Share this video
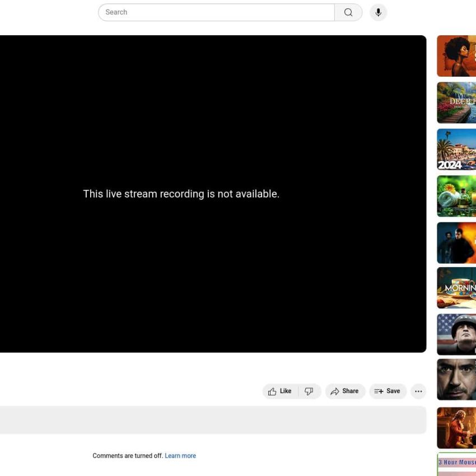The image size is (476, 476). (x=345, y=391)
